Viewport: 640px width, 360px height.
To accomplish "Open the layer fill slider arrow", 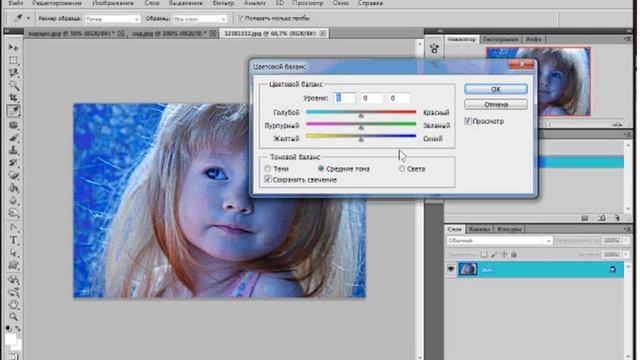I will pos(627,255).
